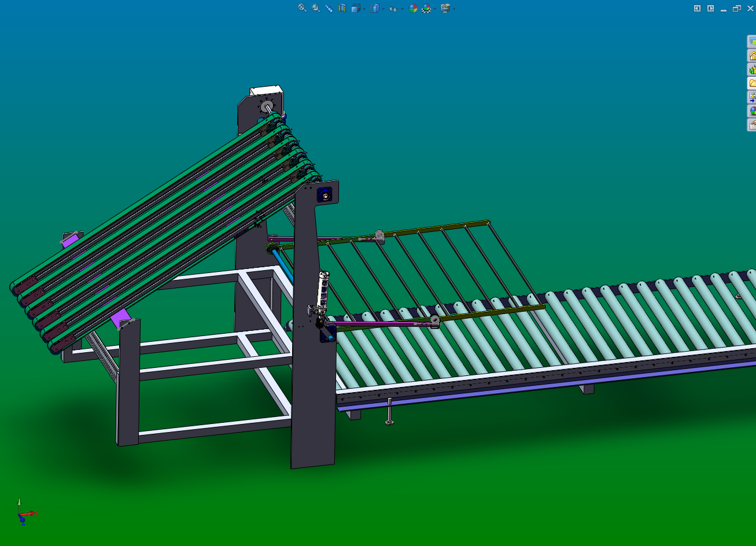The width and height of the screenshot is (756, 546).
Task: Expand the right panel with the arrow button
Action: [710, 8]
